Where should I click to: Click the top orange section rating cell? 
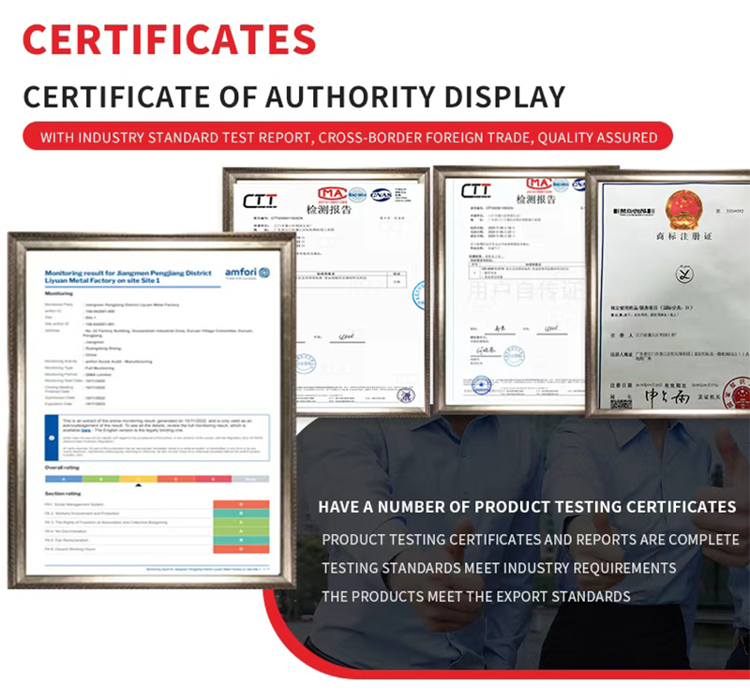point(241,504)
